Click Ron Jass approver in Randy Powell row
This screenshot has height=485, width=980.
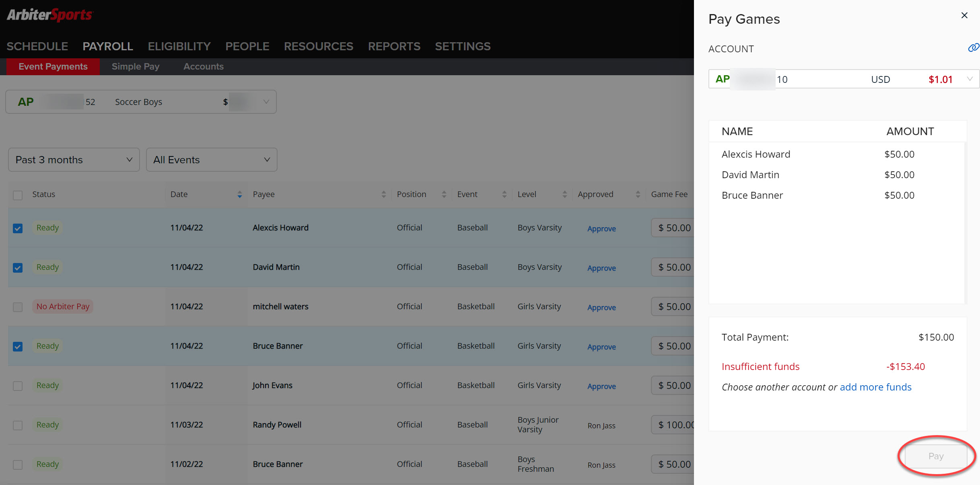click(x=601, y=425)
